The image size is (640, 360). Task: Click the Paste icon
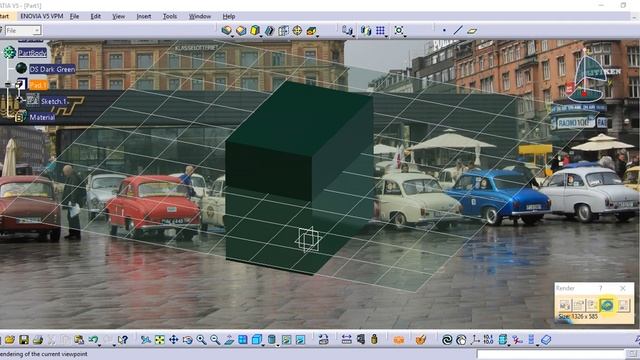click(x=79, y=340)
